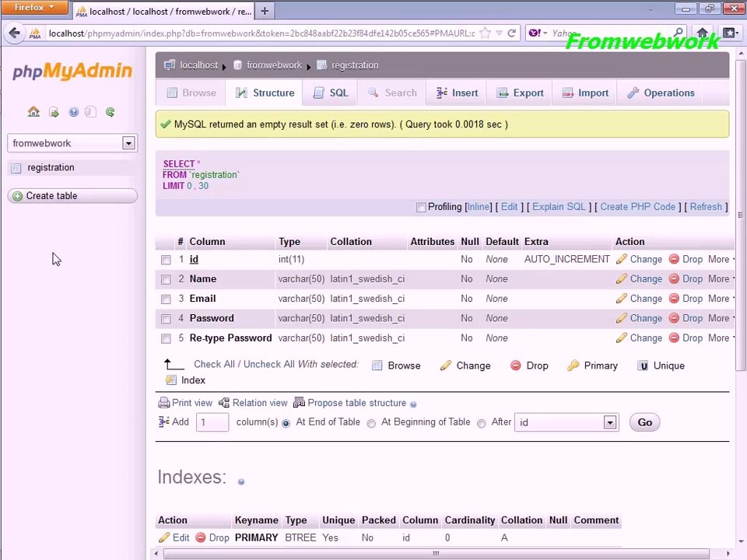The width and height of the screenshot is (747, 560).
Task: Open a new browser tab
Action: (265, 11)
